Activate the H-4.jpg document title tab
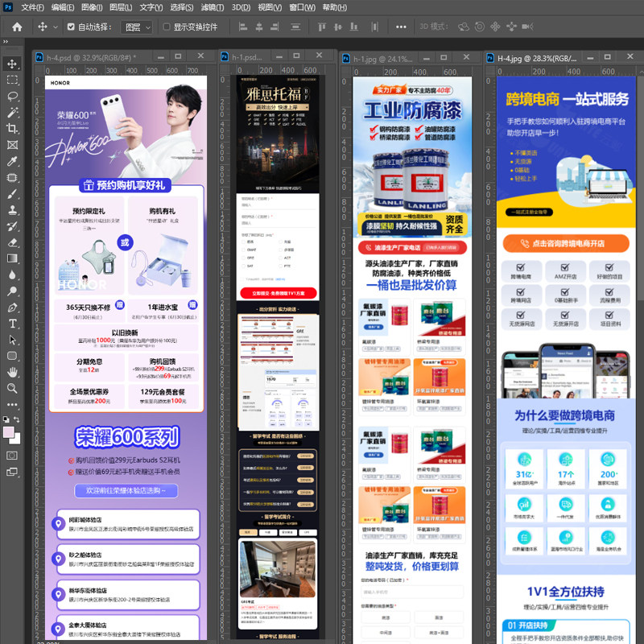Image resolution: width=644 pixels, height=644 pixels. tap(536, 58)
